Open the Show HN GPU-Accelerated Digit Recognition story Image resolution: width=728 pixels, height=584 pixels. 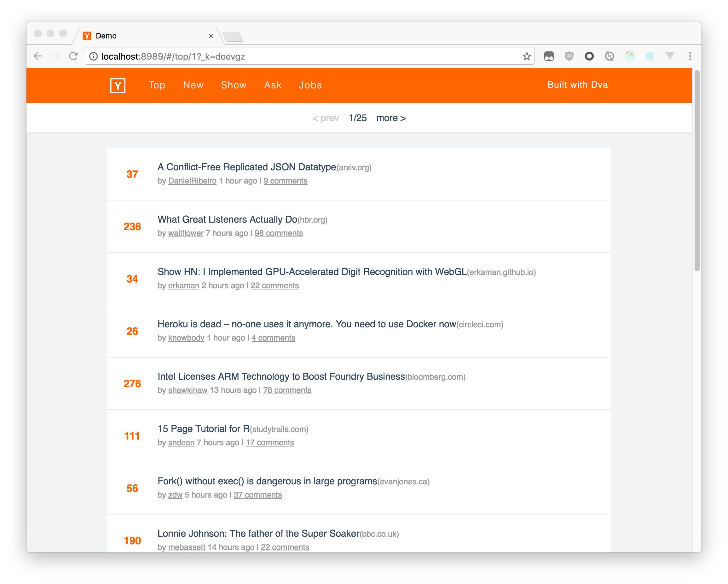point(312,272)
